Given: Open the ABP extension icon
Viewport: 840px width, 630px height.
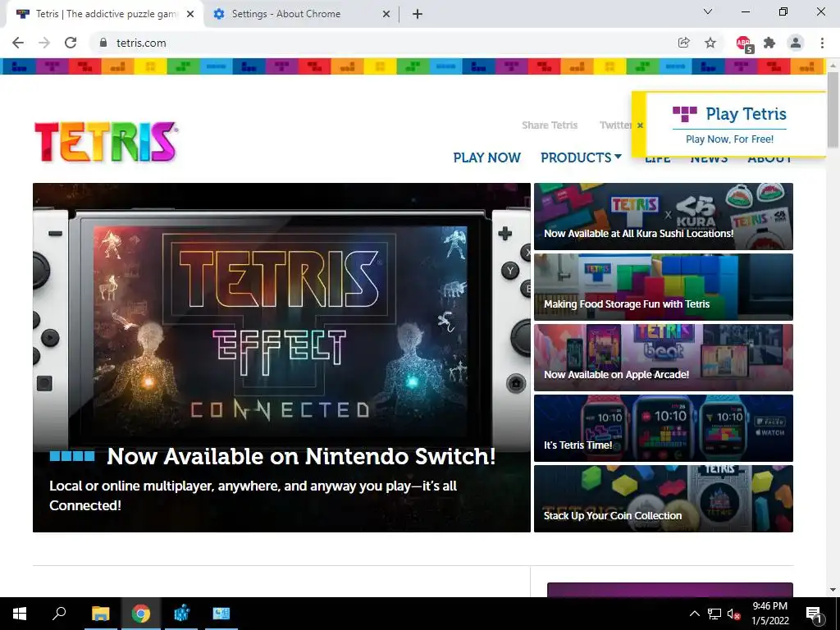Looking at the screenshot, I should pyautogui.click(x=744, y=43).
